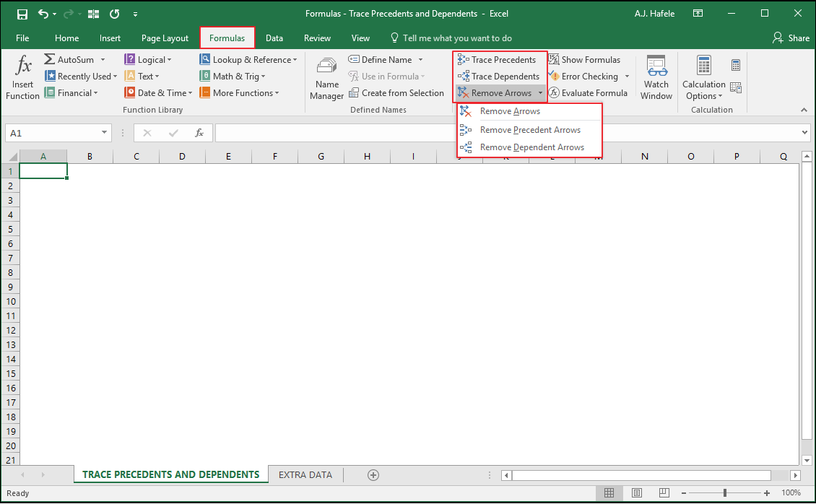Expand the Remove Arrows dropdown arrow

tap(540, 92)
